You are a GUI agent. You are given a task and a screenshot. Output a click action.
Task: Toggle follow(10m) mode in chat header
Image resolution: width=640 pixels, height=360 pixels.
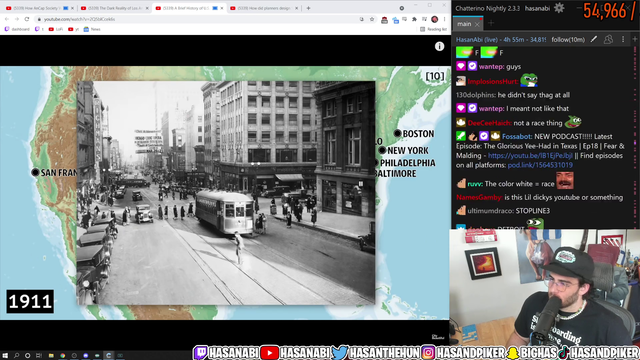(x=568, y=40)
